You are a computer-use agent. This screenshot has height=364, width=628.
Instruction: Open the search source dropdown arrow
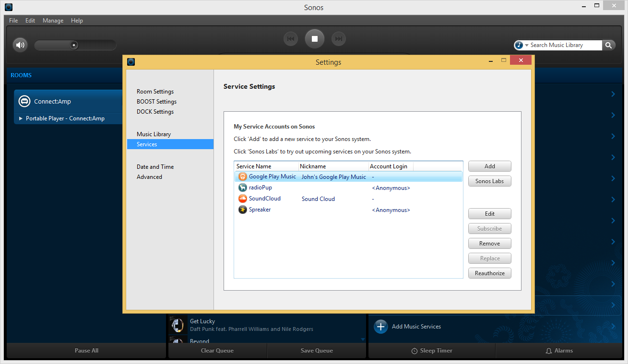click(526, 45)
